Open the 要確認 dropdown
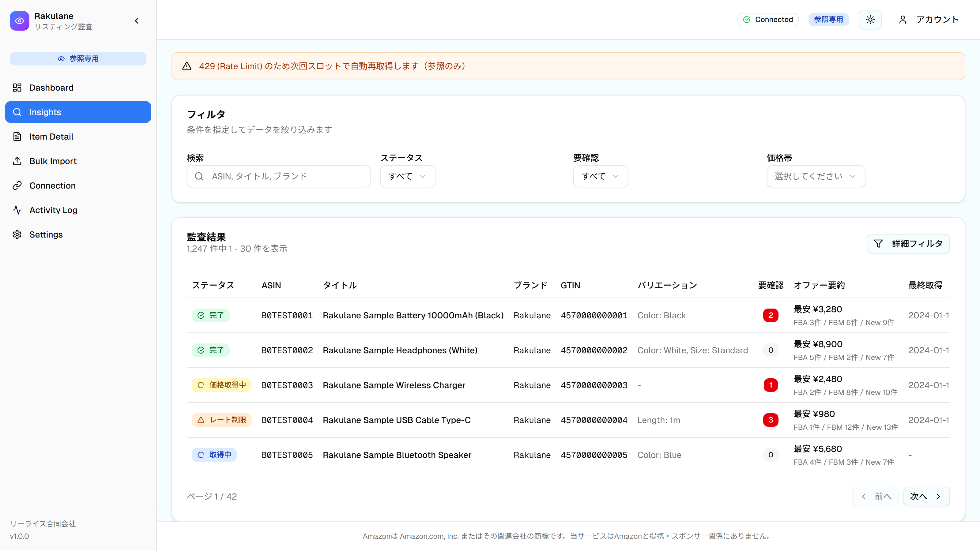980x551 pixels. coord(600,176)
